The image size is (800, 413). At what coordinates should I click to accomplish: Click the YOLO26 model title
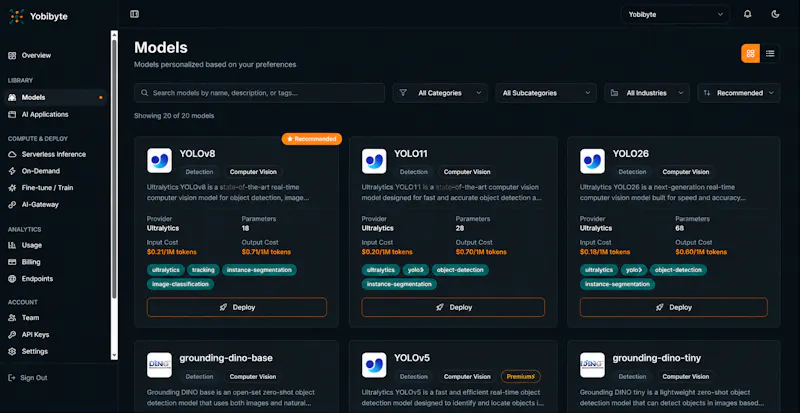631,154
